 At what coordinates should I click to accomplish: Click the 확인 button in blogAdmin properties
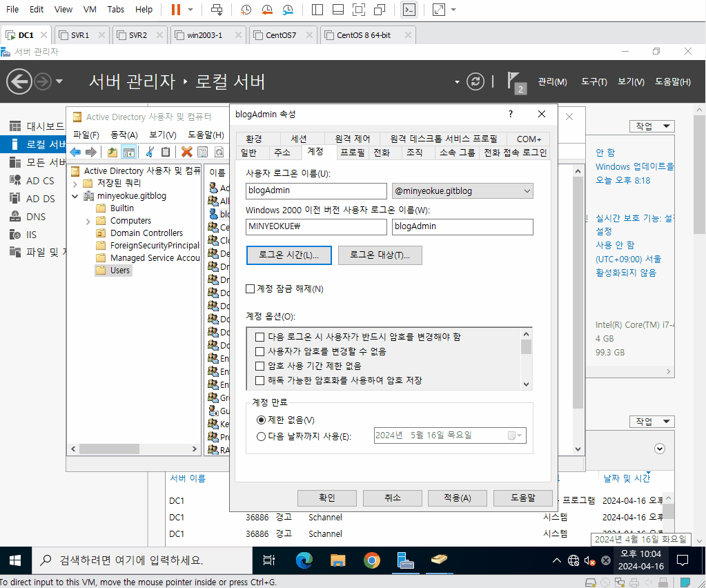pyautogui.click(x=327, y=498)
